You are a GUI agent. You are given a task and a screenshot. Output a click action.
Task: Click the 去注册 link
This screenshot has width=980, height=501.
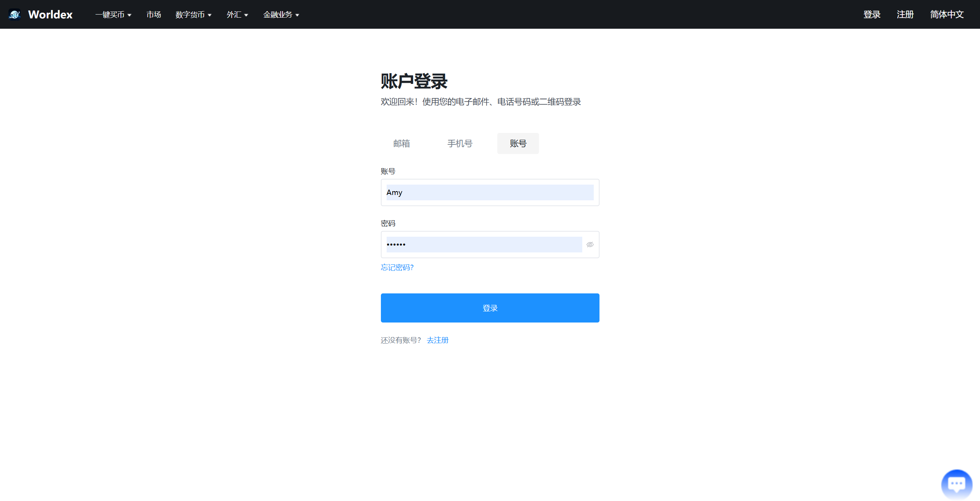pyautogui.click(x=438, y=340)
